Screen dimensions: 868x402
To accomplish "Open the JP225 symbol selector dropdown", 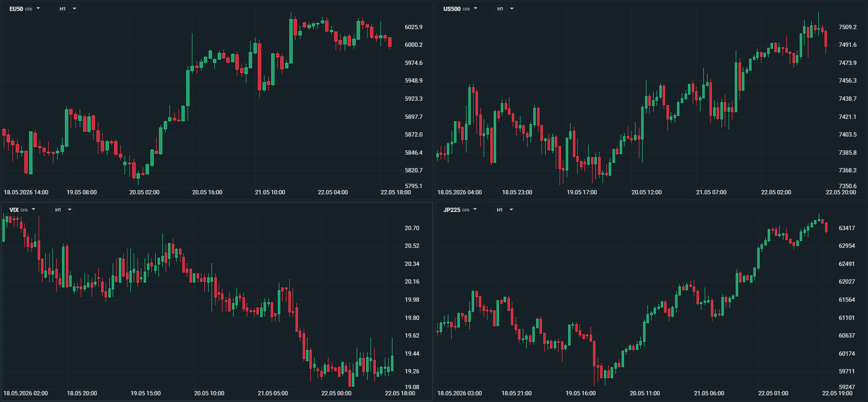I will [x=460, y=210].
